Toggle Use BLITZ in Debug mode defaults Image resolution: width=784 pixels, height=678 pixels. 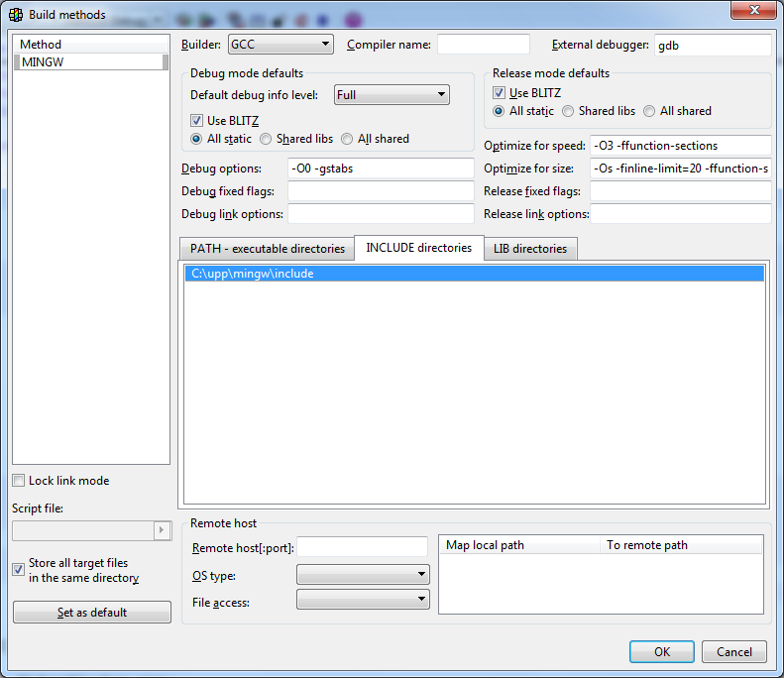pos(197,121)
